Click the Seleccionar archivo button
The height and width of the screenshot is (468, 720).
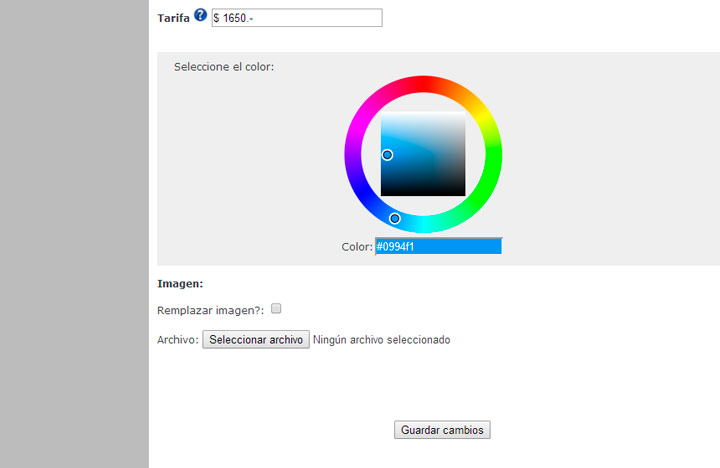(x=256, y=339)
